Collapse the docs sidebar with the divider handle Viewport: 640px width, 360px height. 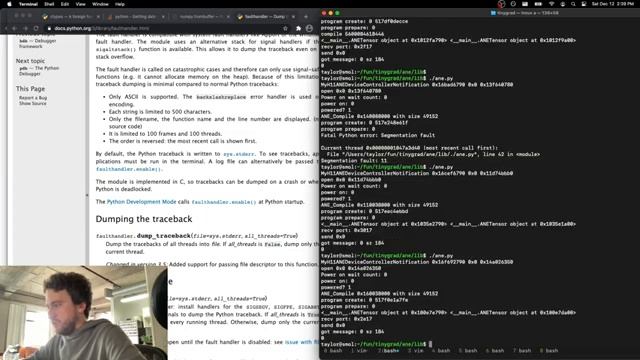pos(87,195)
